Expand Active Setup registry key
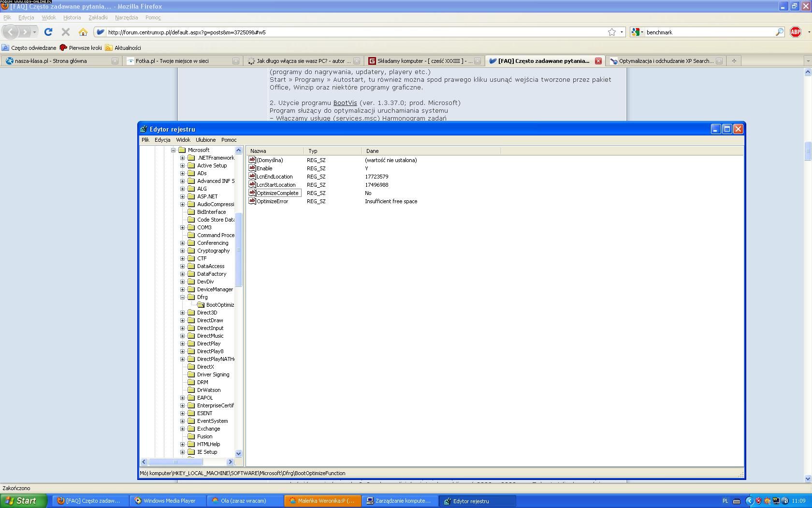Image resolution: width=812 pixels, height=508 pixels. point(182,165)
